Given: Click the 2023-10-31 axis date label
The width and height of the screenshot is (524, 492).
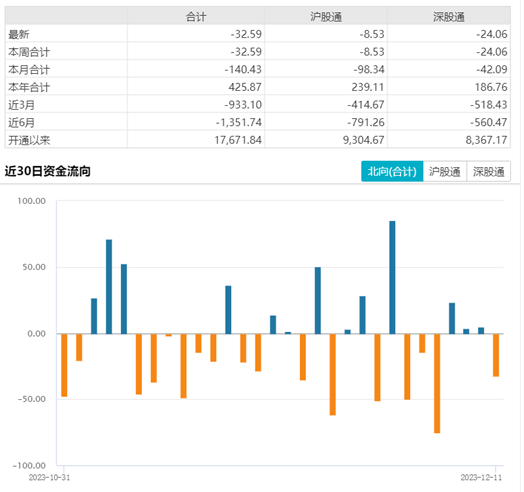Looking at the screenshot, I should point(49,477).
